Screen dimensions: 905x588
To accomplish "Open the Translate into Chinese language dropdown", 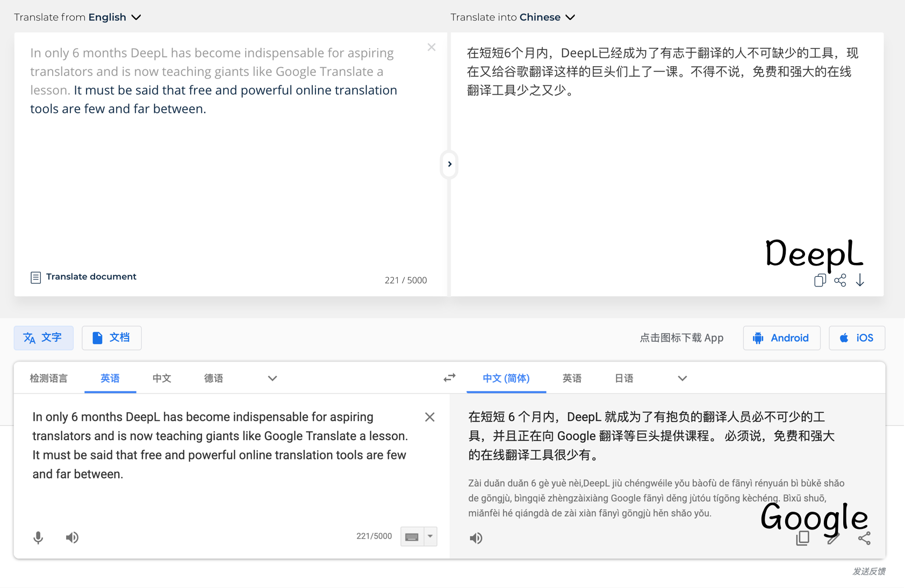I will [x=571, y=17].
